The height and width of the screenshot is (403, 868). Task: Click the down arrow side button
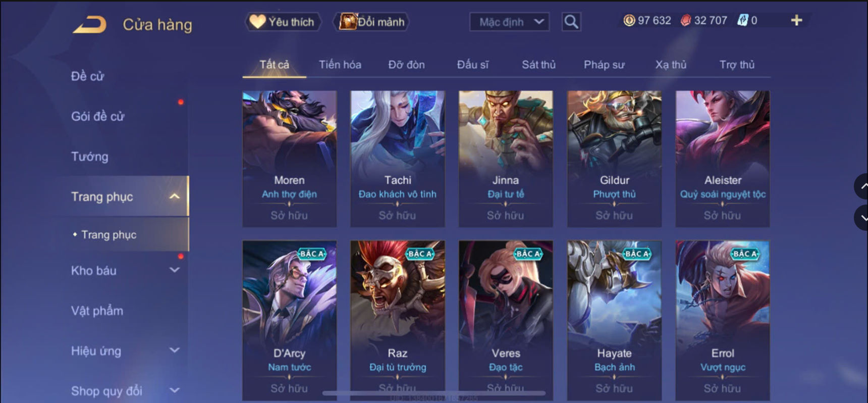coord(862,218)
